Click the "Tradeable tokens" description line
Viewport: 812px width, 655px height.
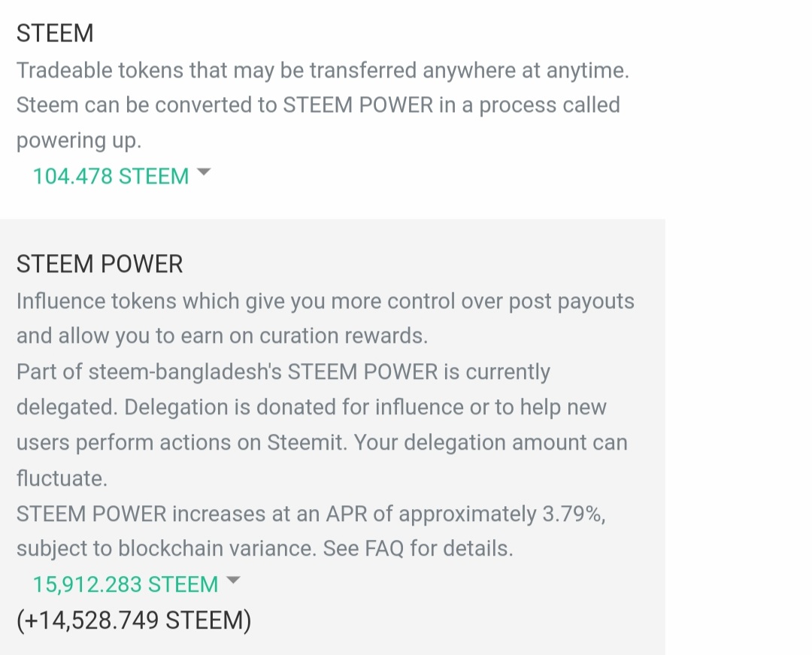pyautogui.click(x=322, y=70)
